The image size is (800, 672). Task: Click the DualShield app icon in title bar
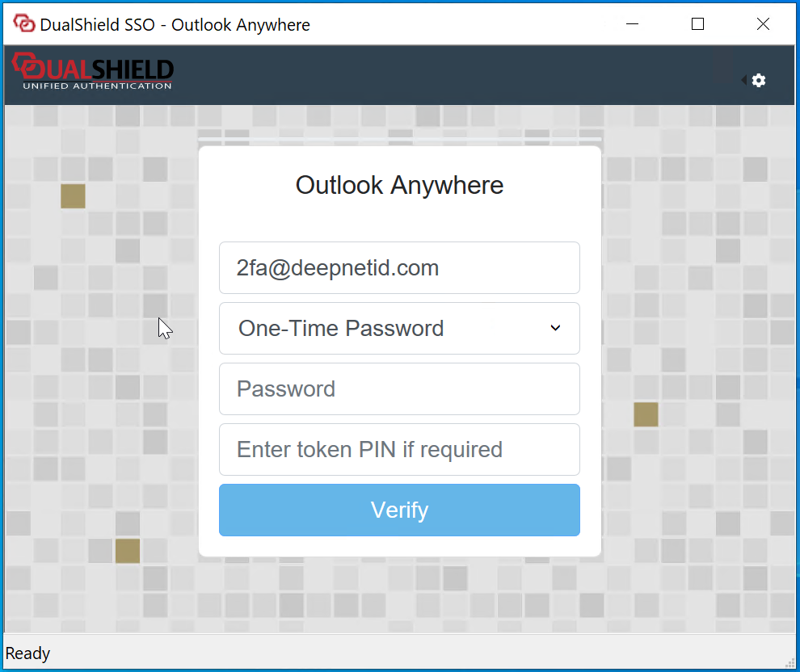pyautogui.click(x=24, y=24)
